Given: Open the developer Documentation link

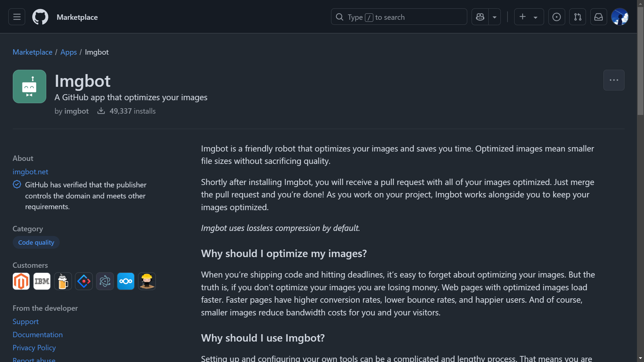Looking at the screenshot, I should pyautogui.click(x=38, y=335).
